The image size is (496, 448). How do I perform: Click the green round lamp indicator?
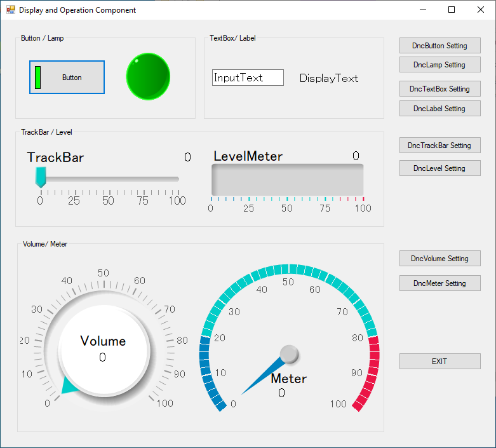(x=148, y=76)
